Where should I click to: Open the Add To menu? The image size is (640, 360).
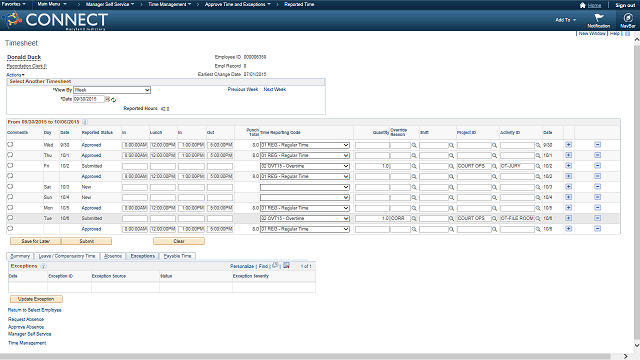pyautogui.click(x=566, y=20)
